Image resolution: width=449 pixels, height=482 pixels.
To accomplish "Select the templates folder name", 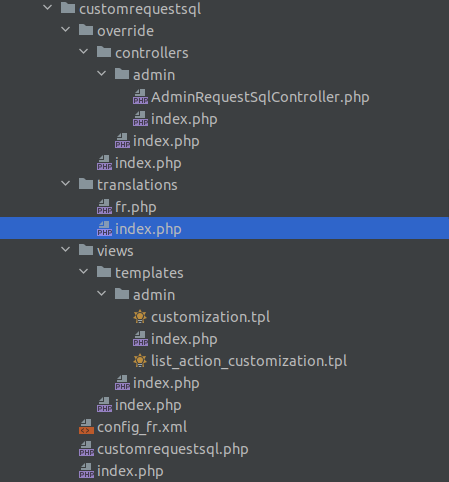I will coord(149,273).
